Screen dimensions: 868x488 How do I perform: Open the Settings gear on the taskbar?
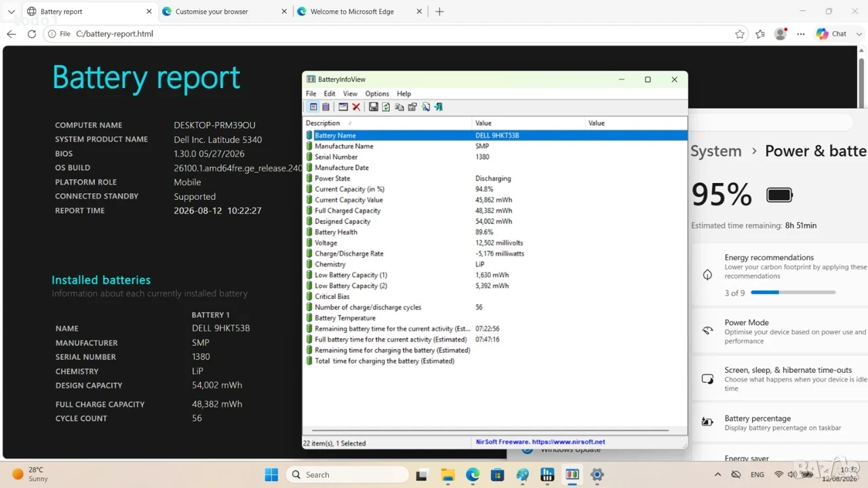(x=597, y=474)
